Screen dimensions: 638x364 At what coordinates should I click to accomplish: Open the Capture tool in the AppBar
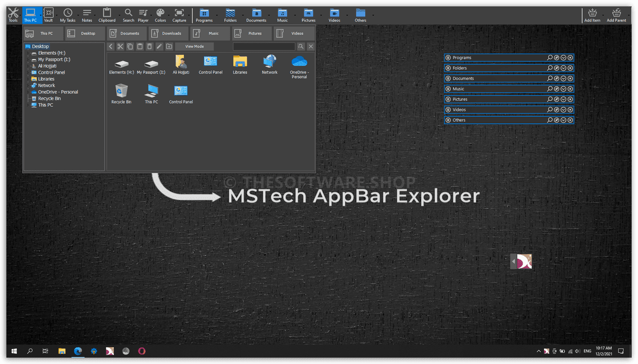coord(179,15)
